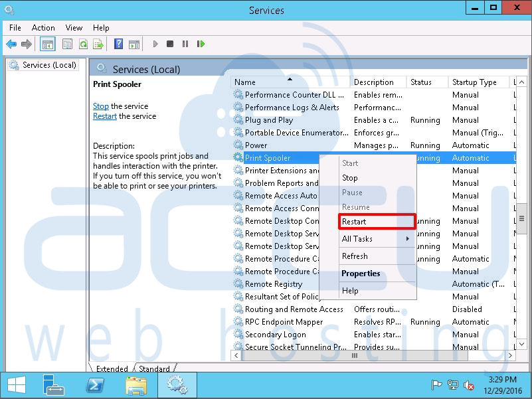
Task: Select the Print Spooler service row
Action: 374,158
